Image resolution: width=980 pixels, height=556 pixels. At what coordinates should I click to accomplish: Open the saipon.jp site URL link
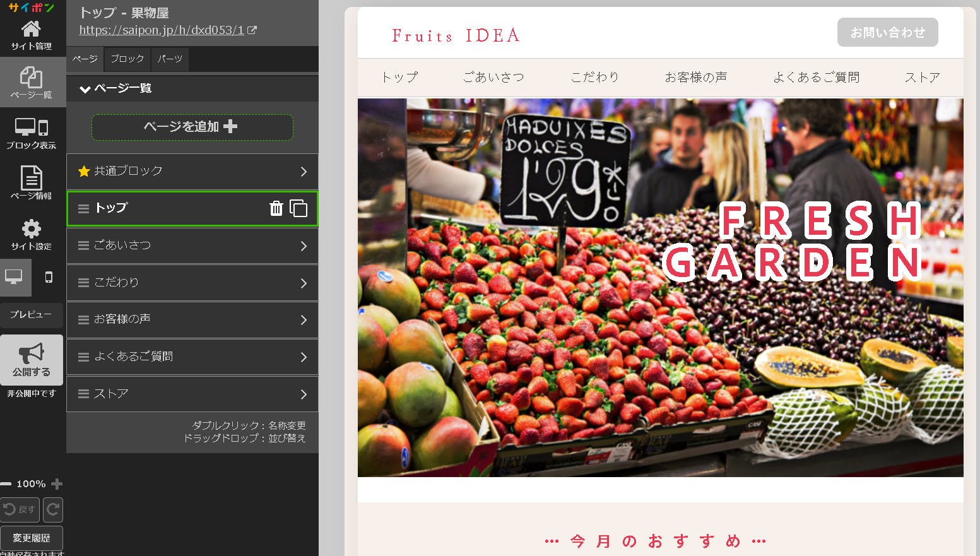point(162,30)
